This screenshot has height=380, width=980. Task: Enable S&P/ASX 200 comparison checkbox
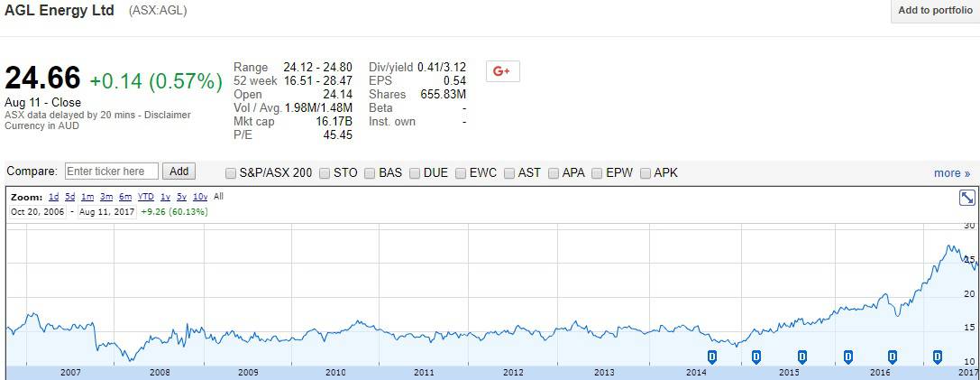[x=232, y=172]
